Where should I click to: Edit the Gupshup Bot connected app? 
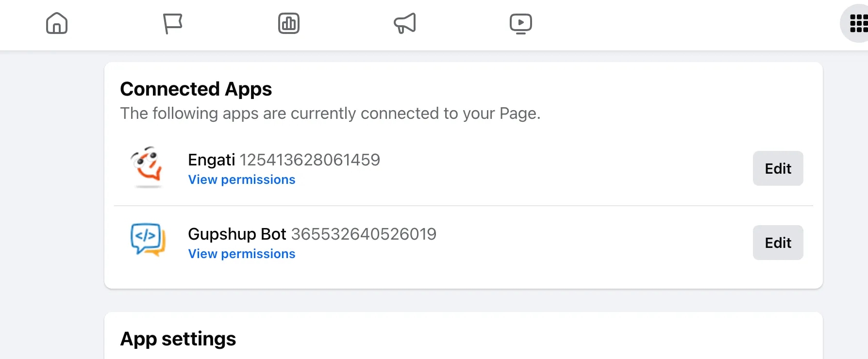pos(778,243)
